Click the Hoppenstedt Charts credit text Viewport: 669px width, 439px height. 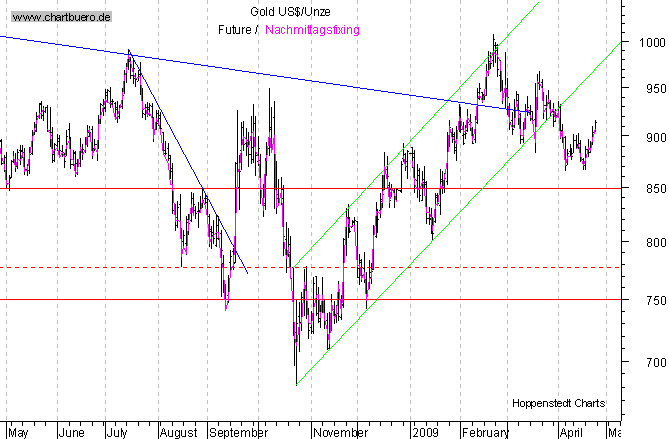pos(556,402)
